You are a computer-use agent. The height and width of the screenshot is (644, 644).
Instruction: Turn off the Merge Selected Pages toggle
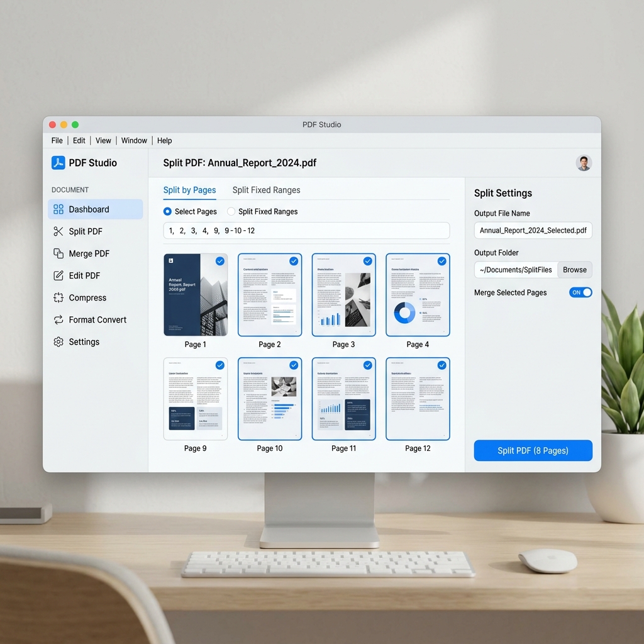click(580, 292)
